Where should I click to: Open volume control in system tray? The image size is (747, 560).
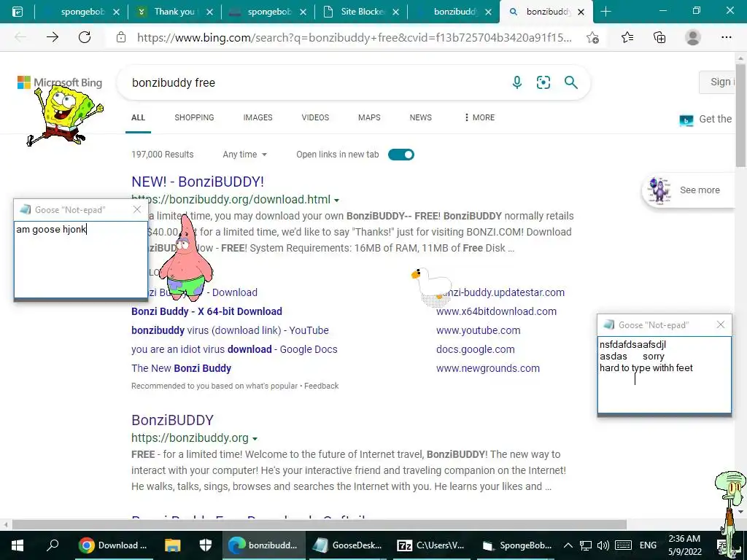click(x=603, y=545)
